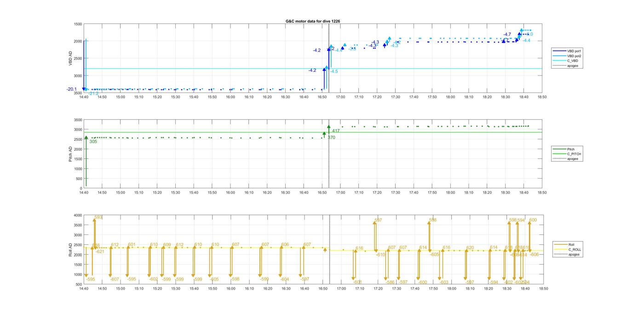
Task: Click the roll arrow labeled 600
Action: point(530,237)
